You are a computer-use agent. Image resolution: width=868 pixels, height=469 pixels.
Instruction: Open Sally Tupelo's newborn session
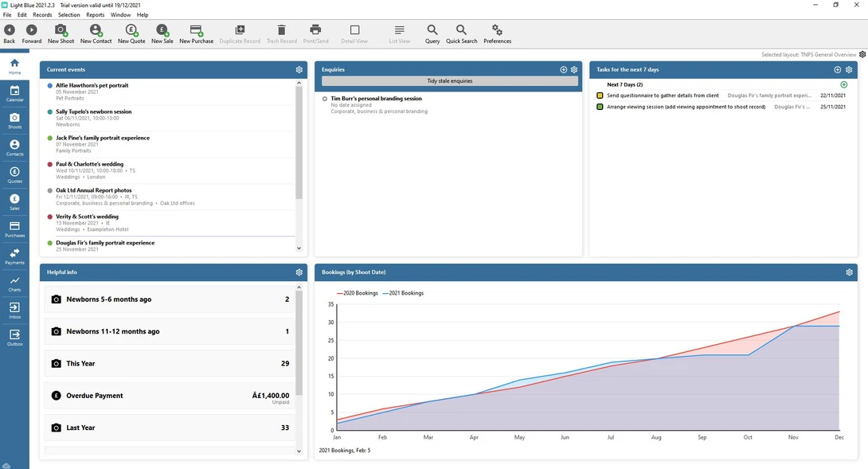169,117
